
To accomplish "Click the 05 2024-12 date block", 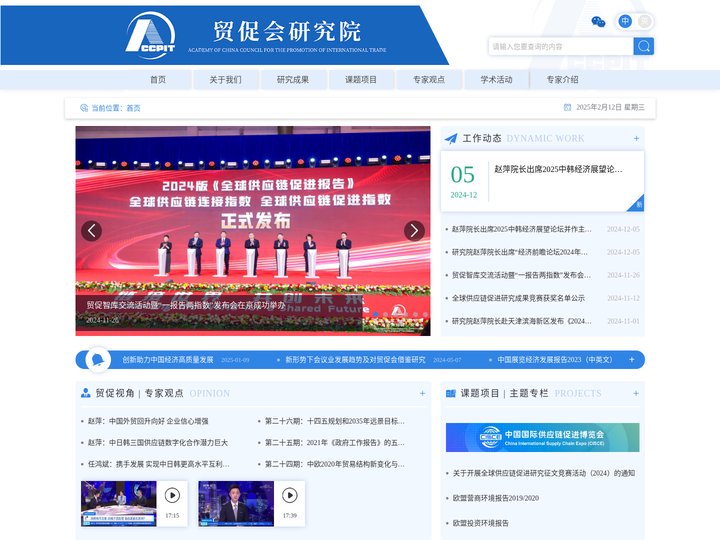I will pyautogui.click(x=463, y=181).
